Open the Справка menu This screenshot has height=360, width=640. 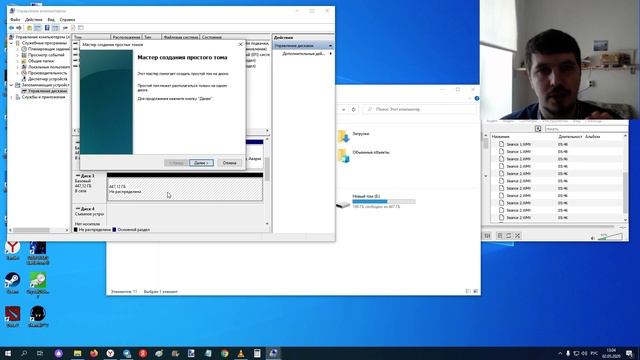coord(67,20)
